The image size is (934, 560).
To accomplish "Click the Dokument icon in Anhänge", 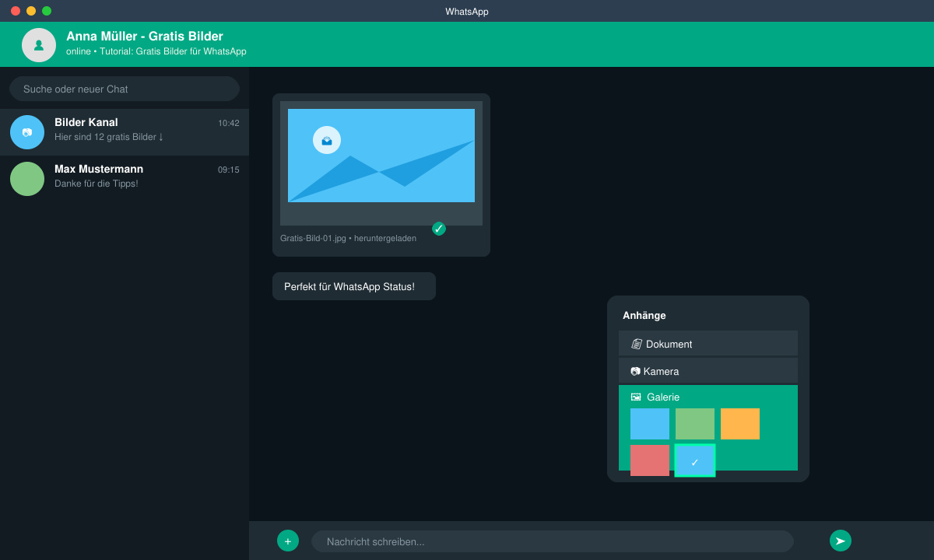I will click(x=636, y=344).
